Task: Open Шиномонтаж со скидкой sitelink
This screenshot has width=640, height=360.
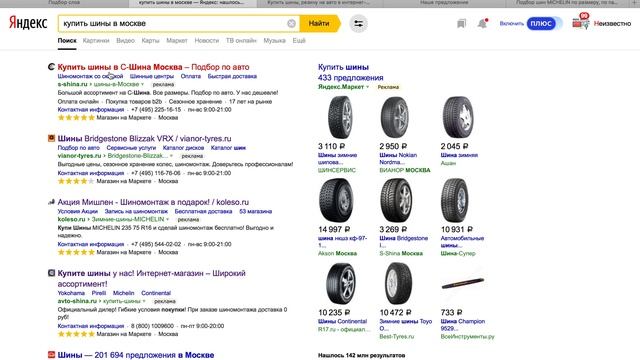Action: coord(90,76)
